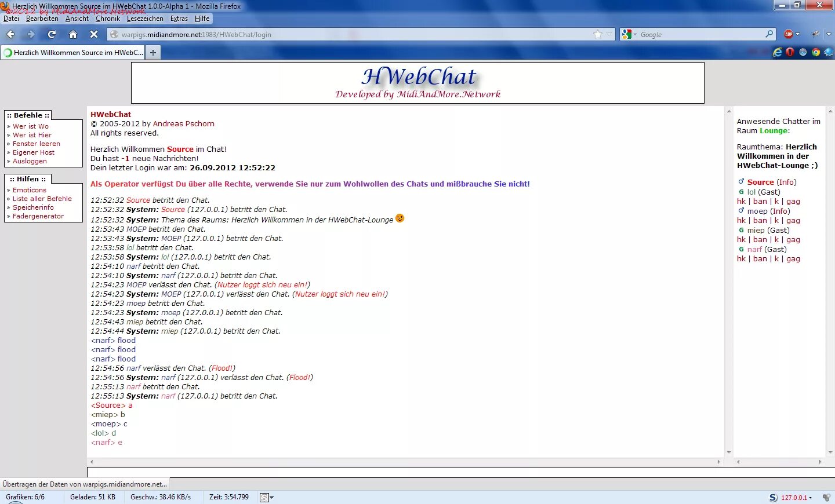Click the G guest icon beside miep

point(741,230)
